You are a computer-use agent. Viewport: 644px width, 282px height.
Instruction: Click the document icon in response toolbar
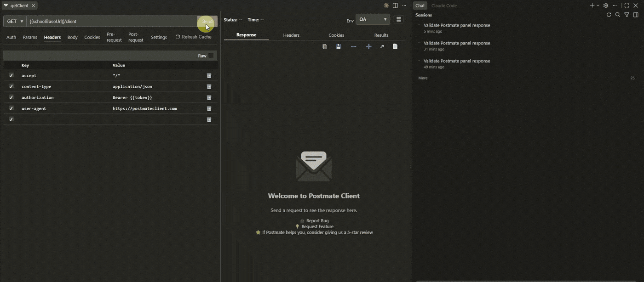click(x=395, y=46)
